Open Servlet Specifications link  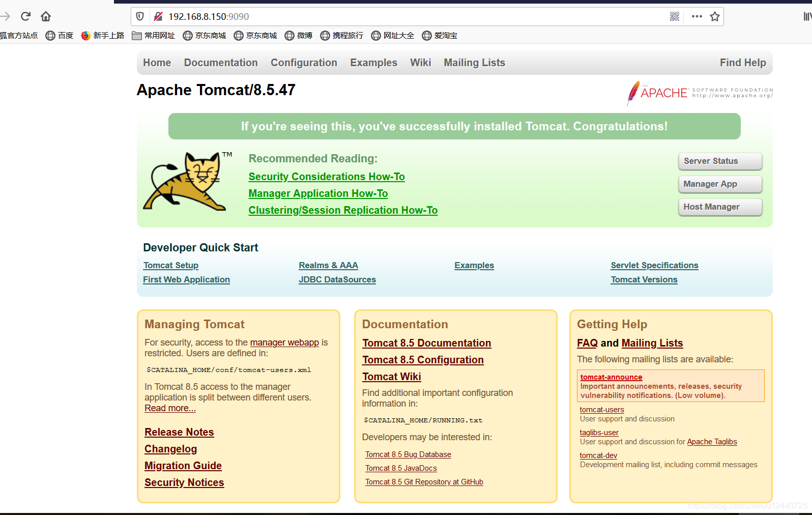point(654,265)
